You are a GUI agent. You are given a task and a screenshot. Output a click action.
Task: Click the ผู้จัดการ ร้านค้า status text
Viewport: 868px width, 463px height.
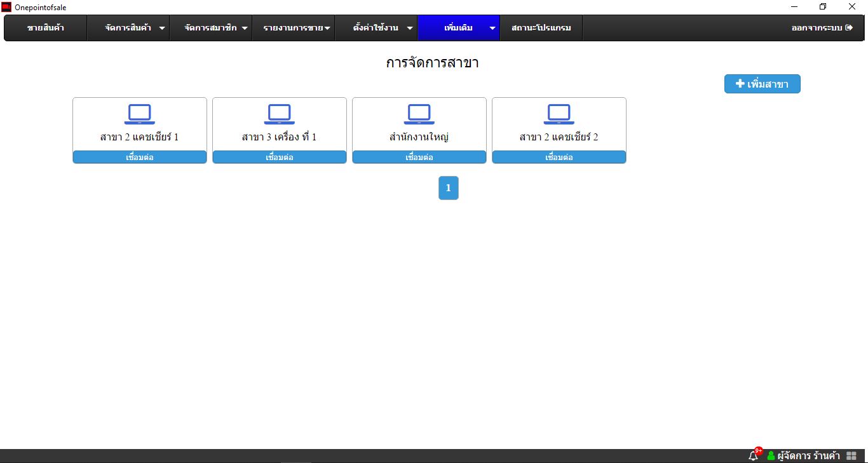pyautogui.click(x=809, y=456)
